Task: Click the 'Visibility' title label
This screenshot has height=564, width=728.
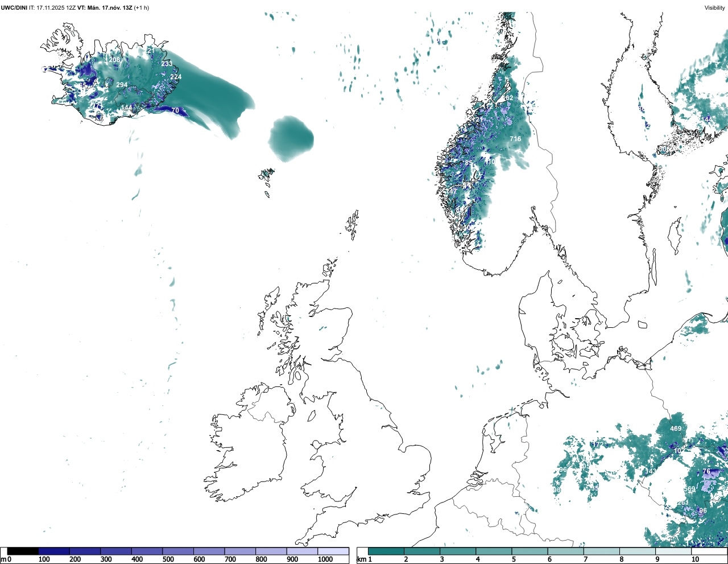Action: [x=715, y=8]
